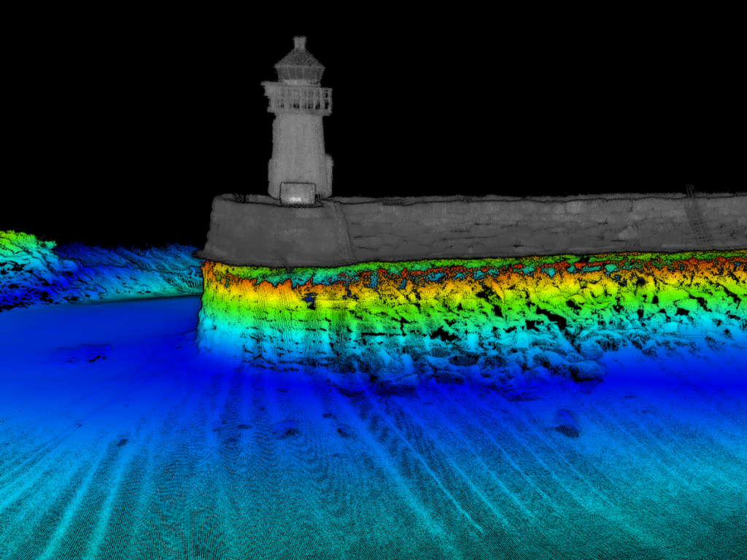Click the lighthouse lantern room roof
The width and height of the screenshot is (747, 560).
[299, 57]
